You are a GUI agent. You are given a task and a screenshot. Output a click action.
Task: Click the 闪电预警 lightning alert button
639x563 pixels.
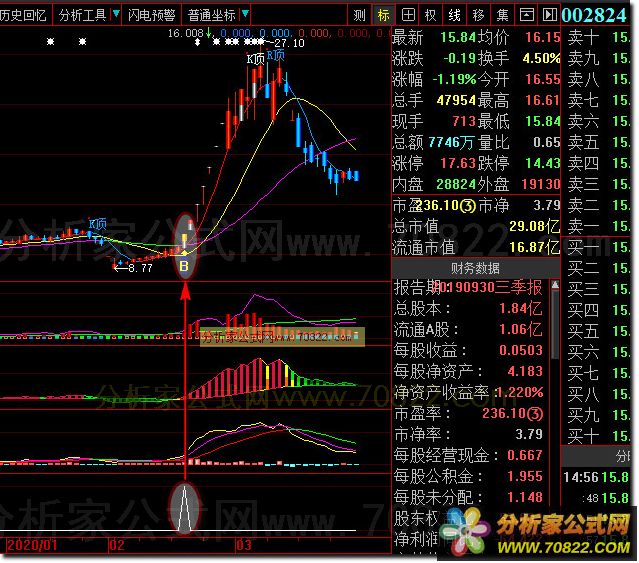coord(153,15)
